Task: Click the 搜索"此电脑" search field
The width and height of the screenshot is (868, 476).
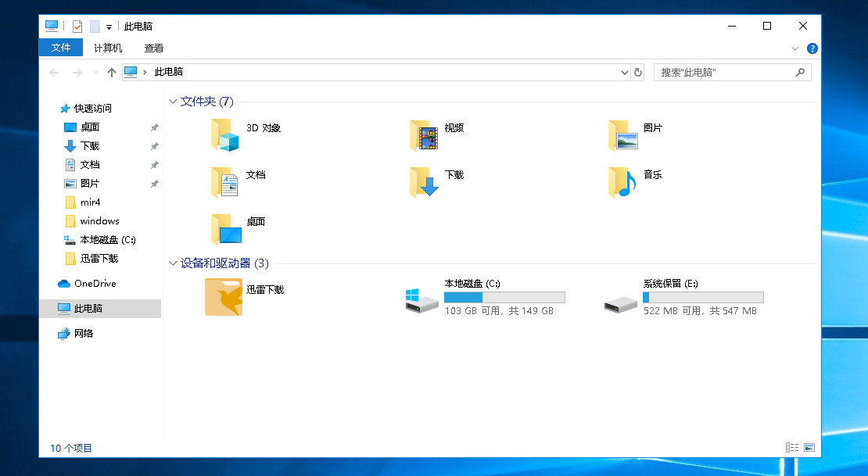Action: point(723,72)
